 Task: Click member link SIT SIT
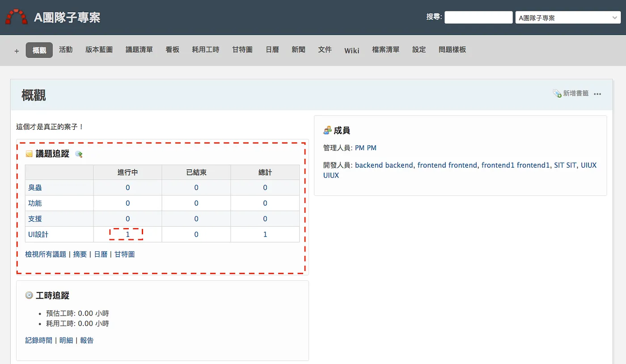566,165
